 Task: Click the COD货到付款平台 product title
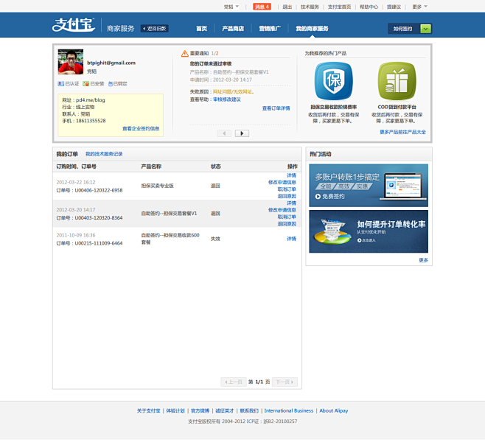tap(397, 107)
